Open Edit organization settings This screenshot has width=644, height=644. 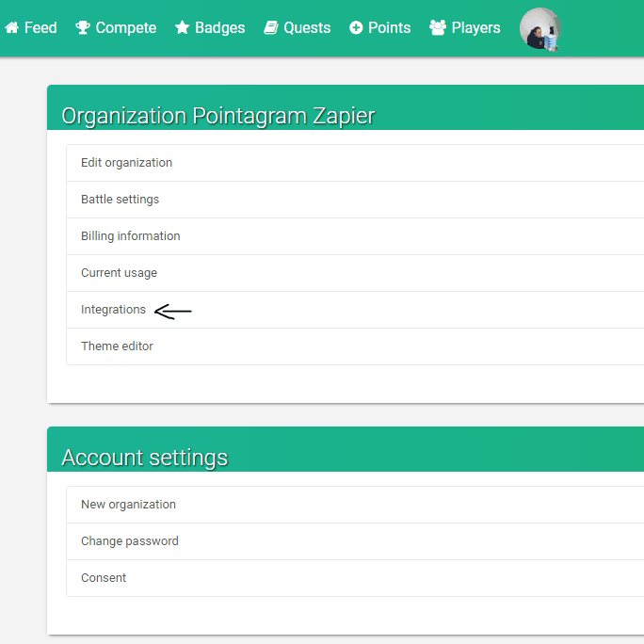(355, 163)
